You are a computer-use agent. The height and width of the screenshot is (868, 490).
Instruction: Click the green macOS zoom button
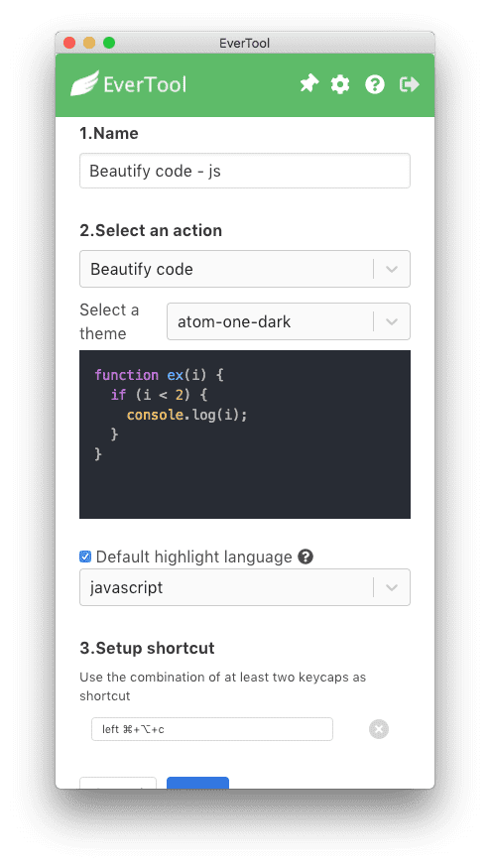(109, 43)
